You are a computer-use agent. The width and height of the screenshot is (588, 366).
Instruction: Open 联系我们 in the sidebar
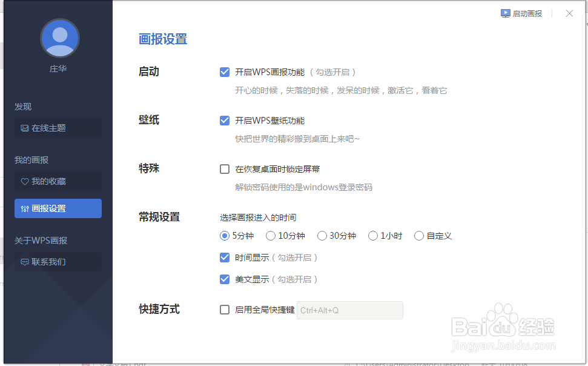(58, 262)
